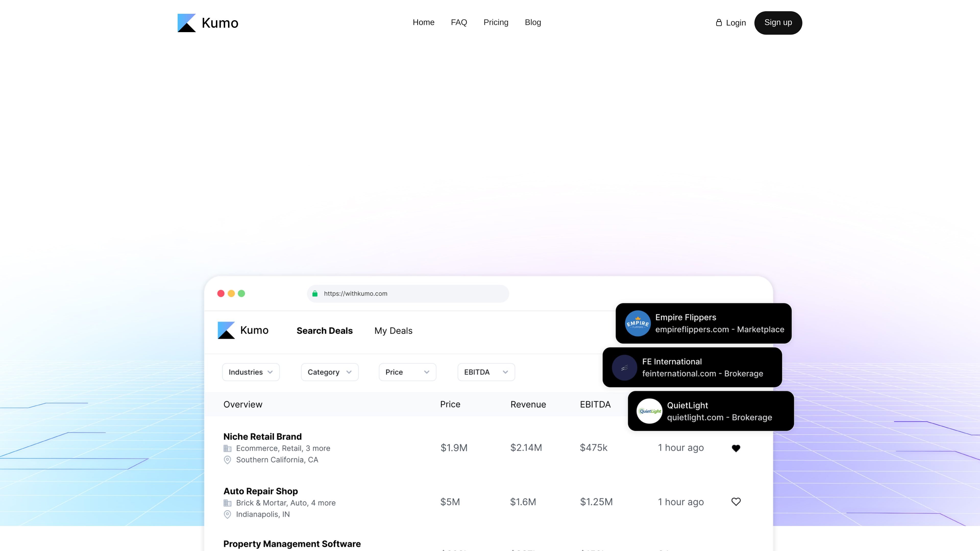The width and height of the screenshot is (980, 551).
Task: Click "Indianapolis, IN" location text
Action: (x=263, y=515)
